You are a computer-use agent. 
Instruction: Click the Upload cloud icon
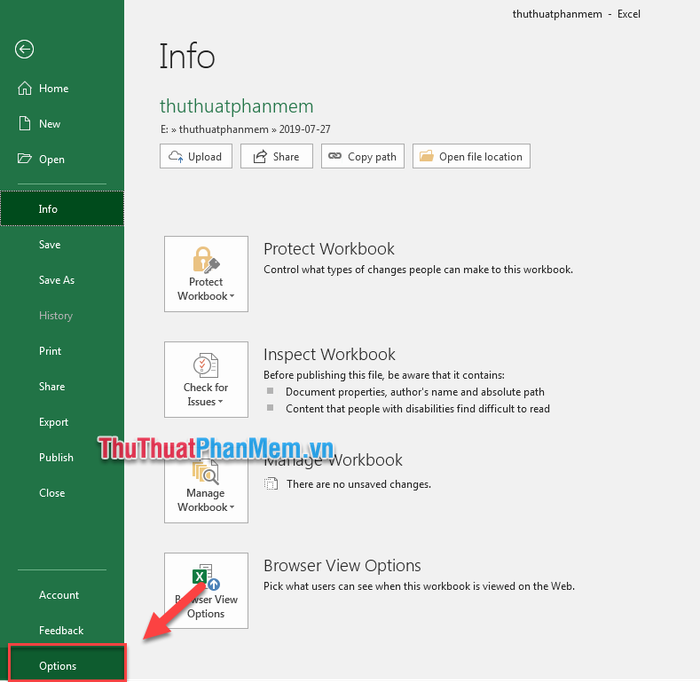pyautogui.click(x=175, y=157)
